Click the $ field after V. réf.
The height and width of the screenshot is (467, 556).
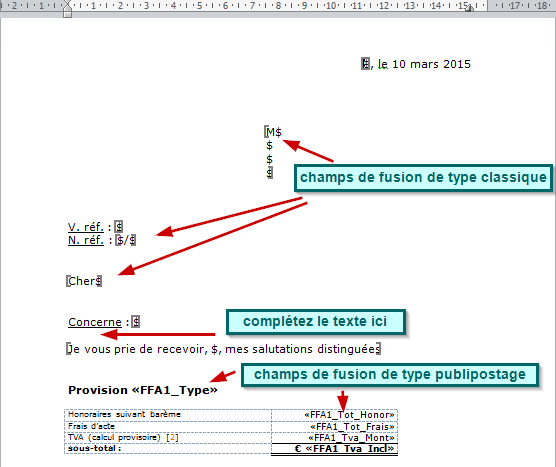(x=119, y=227)
